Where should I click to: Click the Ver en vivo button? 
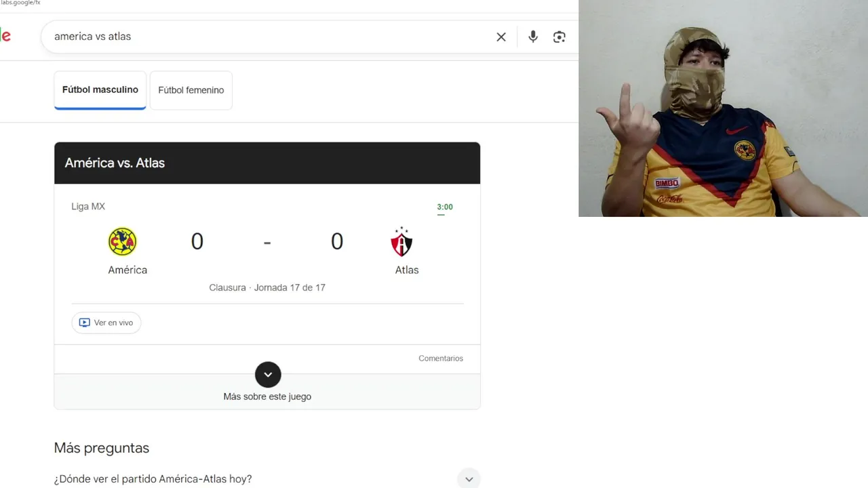(106, 323)
